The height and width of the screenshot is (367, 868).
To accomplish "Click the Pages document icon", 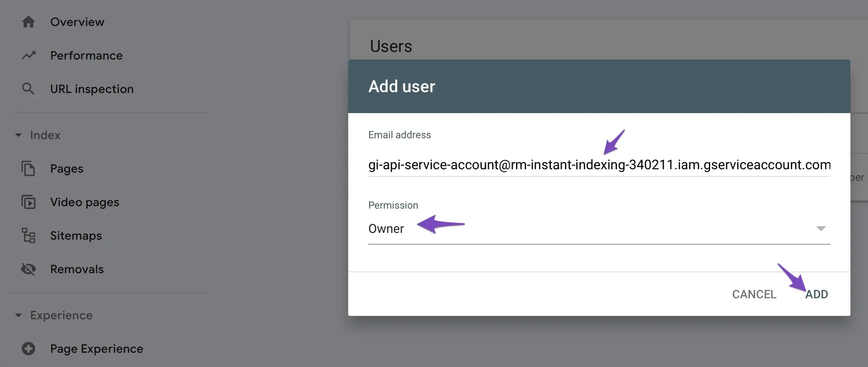I will [28, 168].
